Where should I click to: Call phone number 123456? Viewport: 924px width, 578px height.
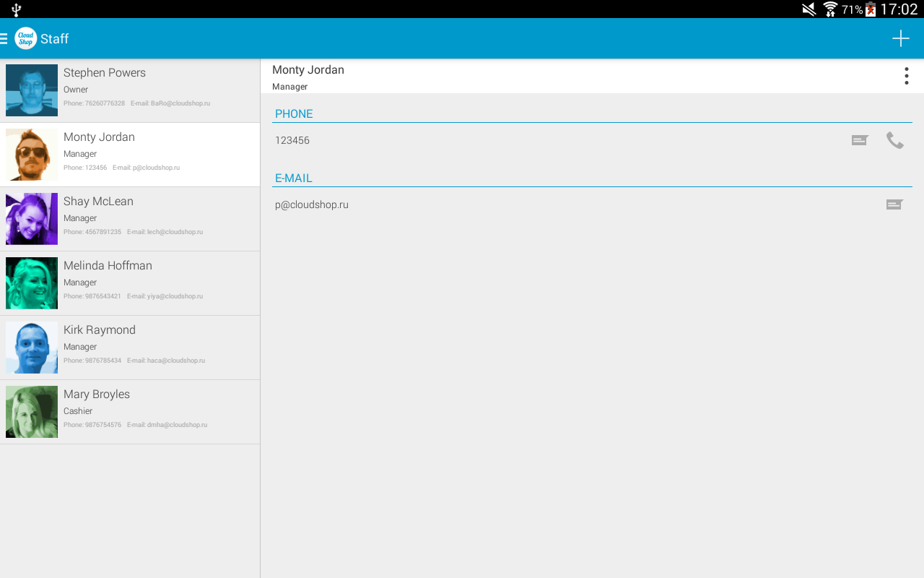(x=894, y=140)
